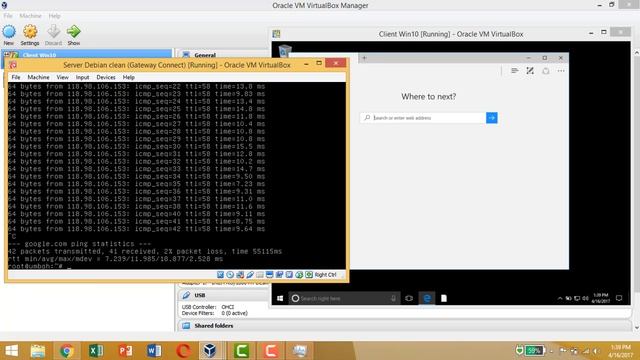
Task: Open Input menu in Debian VM window
Action: point(82,77)
